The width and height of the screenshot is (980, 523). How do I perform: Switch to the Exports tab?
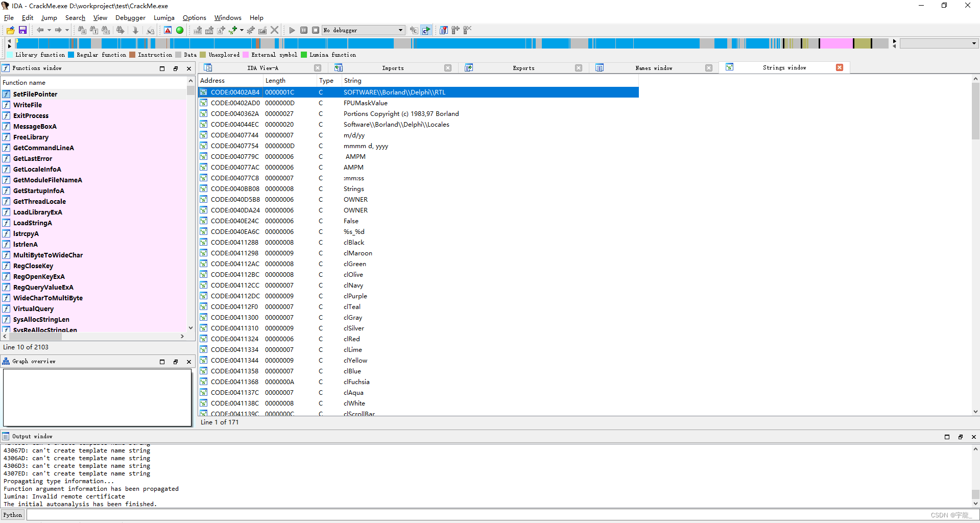pos(523,68)
